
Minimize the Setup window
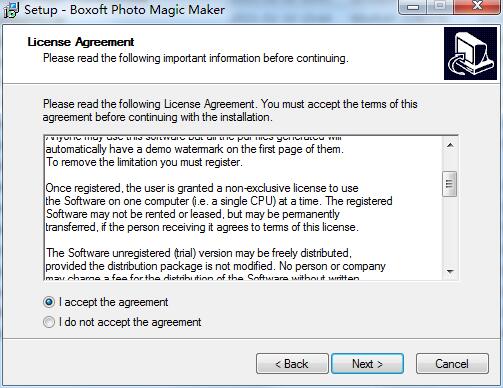click(413, 7)
